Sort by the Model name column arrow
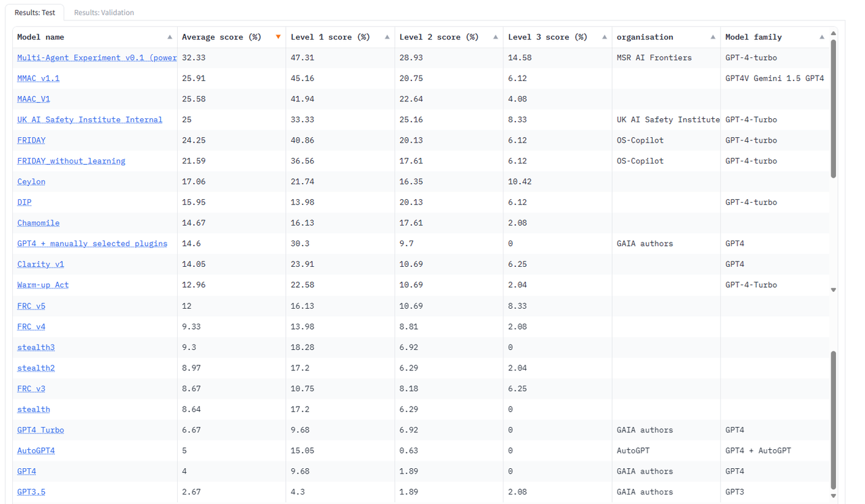 pyautogui.click(x=170, y=37)
